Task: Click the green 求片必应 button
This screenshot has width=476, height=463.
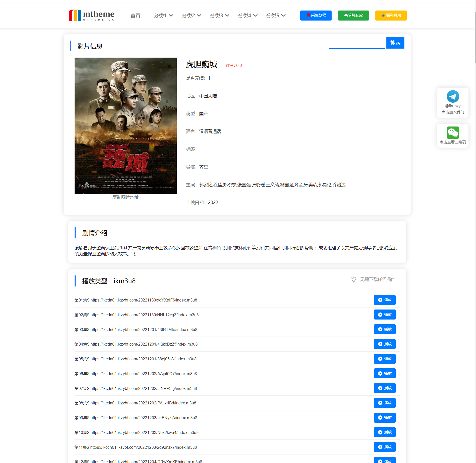Action: pyautogui.click(x=353, y=16)
